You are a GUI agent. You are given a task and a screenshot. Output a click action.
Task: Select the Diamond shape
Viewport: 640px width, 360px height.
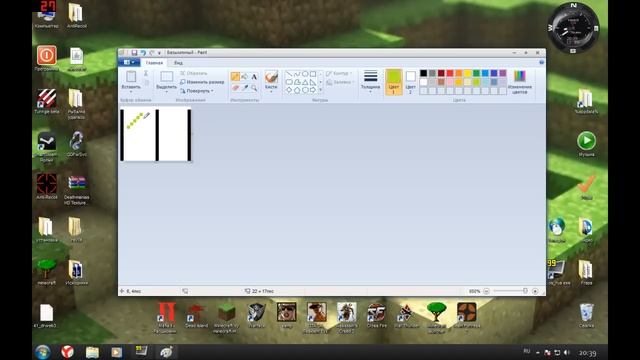(x=289, y=90)
